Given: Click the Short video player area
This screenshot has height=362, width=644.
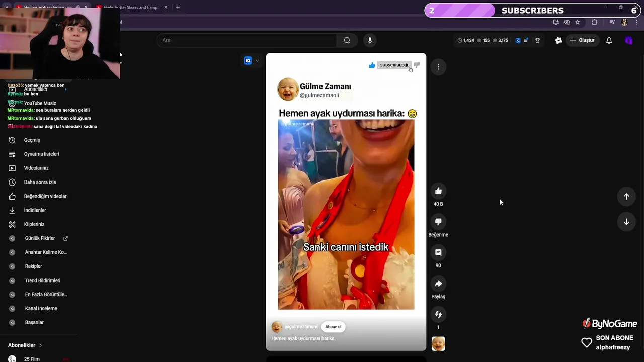Looking at the screenshot, I should tap(346, 201).
